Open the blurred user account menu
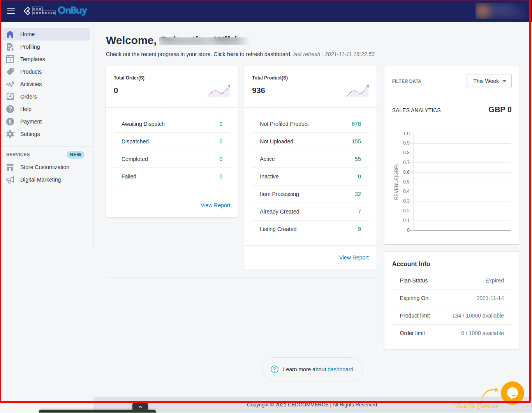532x413 pixels. click(502, 11)
